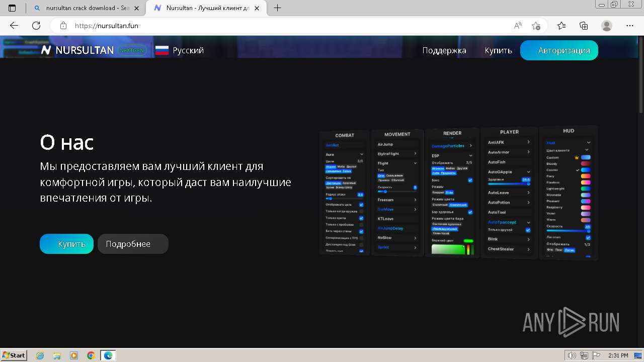The height and width of the screenshot is (362, 644).
Task: Open the Edge tab actions menu icon
Action: 12,8
